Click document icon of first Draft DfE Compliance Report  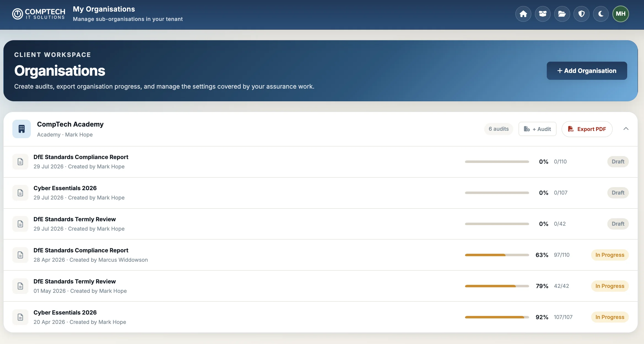pyautogui.click(x=20, y=162)
